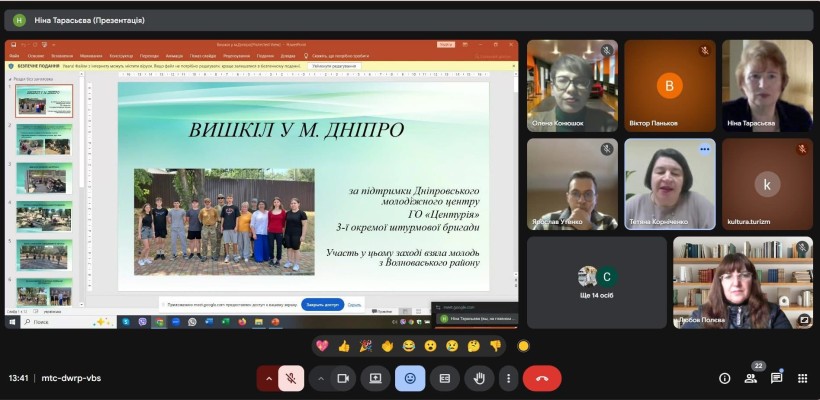Click taskbar Поиск search box
The width and height of the screenshot is (820, 400).
[x=67, y=322]
